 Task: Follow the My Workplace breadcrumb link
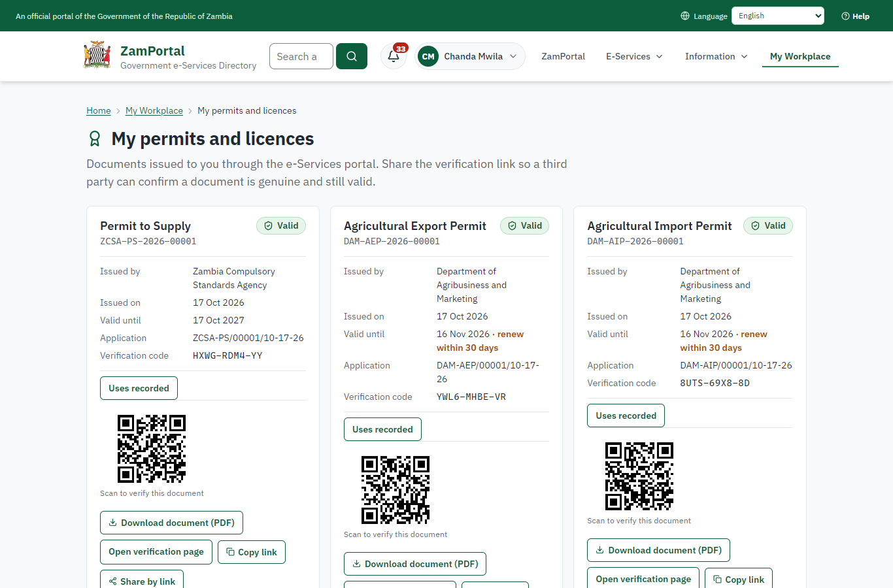(x=154, y=110)
